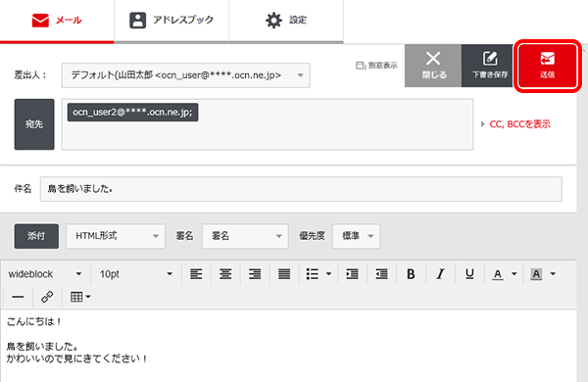Open message in separate window 別窓表示
The width and height of the screenshot is (588, 382).
tap(376, 66)
